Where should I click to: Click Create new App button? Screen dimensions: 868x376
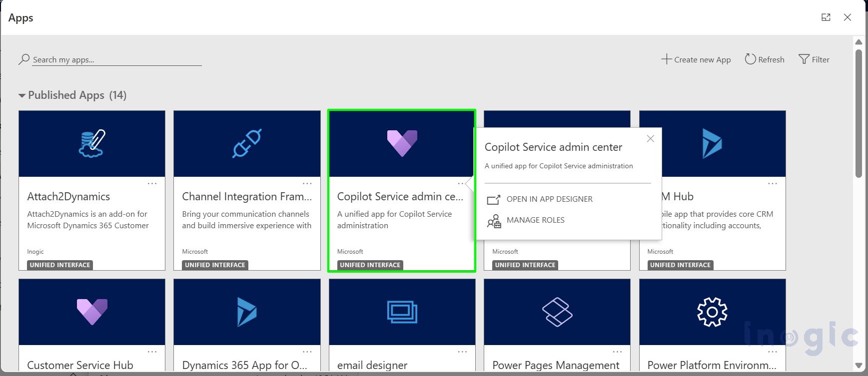point(696,59)
